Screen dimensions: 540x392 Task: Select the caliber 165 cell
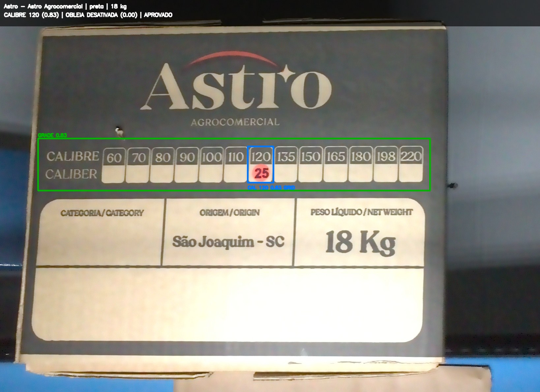(x=335, y=164)
